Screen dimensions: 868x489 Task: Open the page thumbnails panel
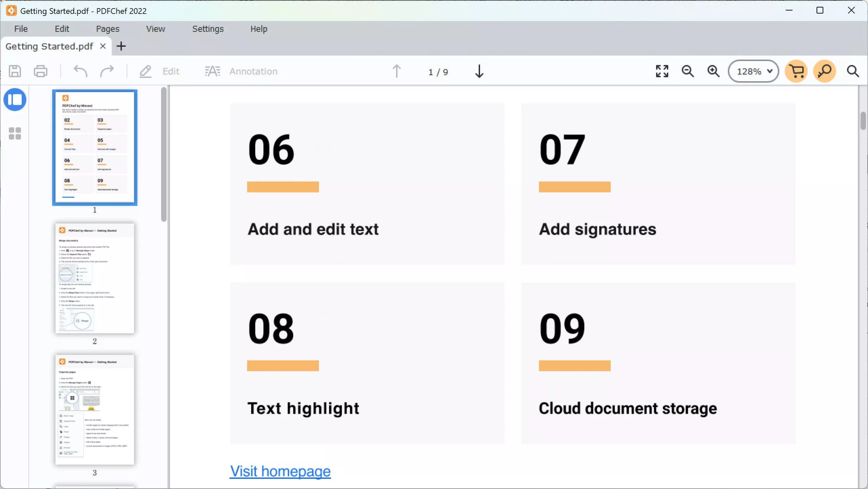(15, 99)
